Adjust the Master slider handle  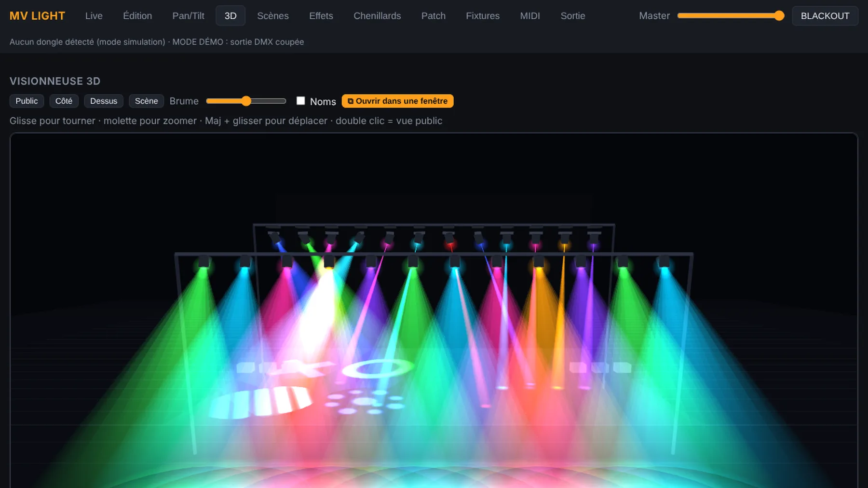click(779, 16)
